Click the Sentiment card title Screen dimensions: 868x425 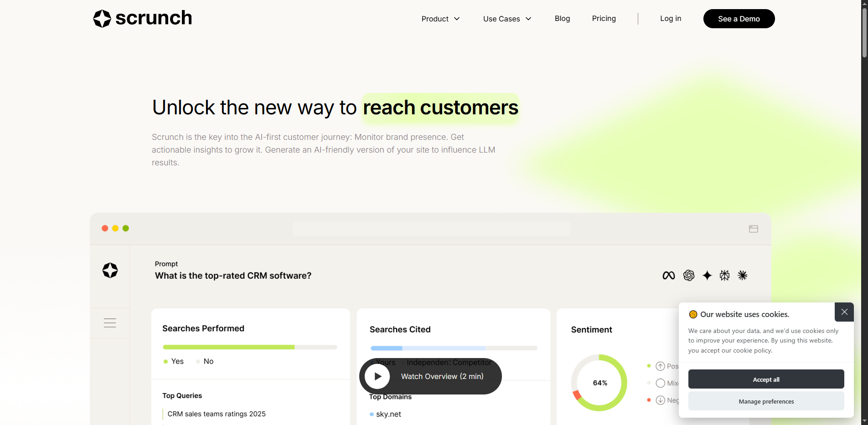tap(591, 330)
